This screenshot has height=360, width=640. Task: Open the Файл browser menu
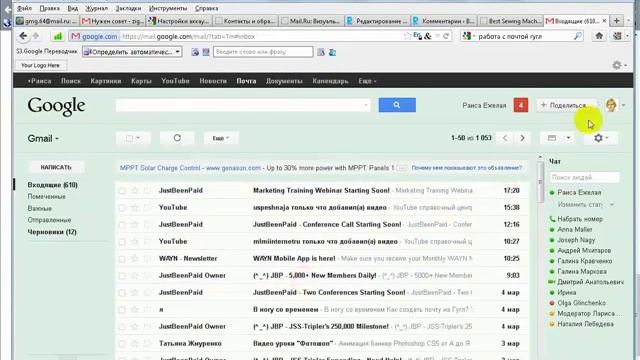click(24, 8)
